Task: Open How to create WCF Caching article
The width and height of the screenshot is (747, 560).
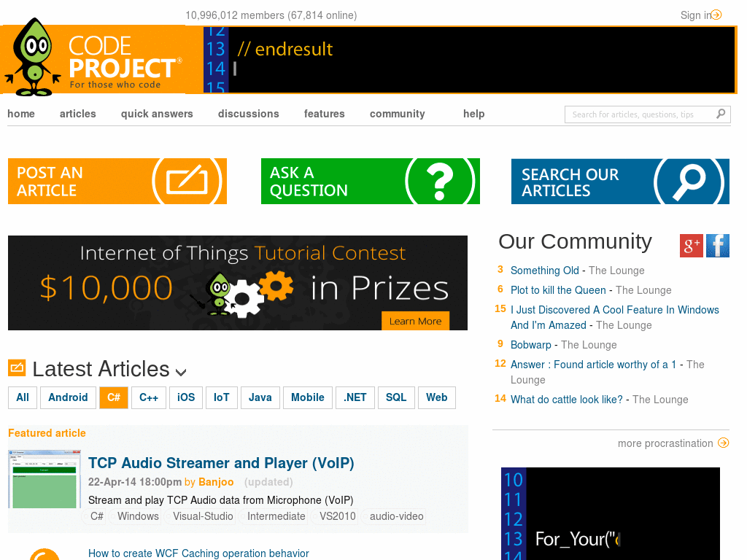Action: click(x=198, y=553)
